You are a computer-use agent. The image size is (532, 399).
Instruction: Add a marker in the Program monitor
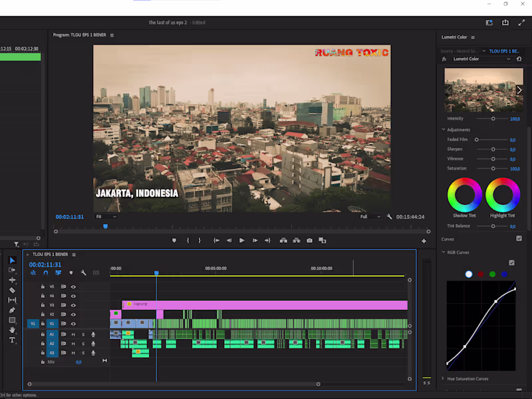point(174,240)
